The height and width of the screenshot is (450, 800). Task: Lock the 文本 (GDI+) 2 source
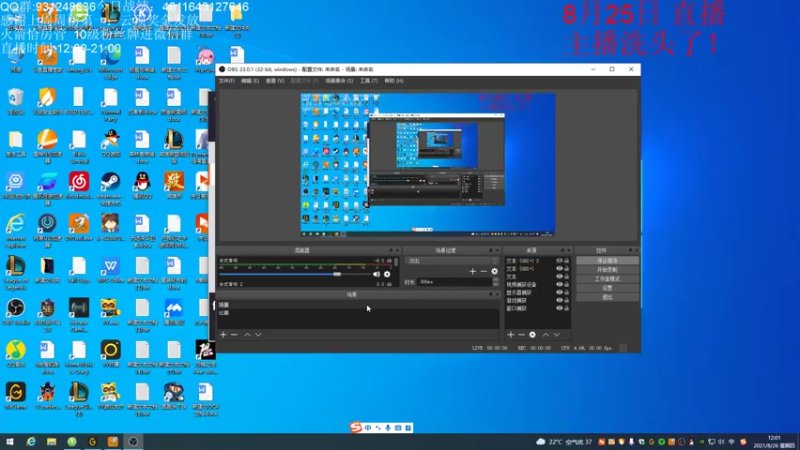click(566, 261)
